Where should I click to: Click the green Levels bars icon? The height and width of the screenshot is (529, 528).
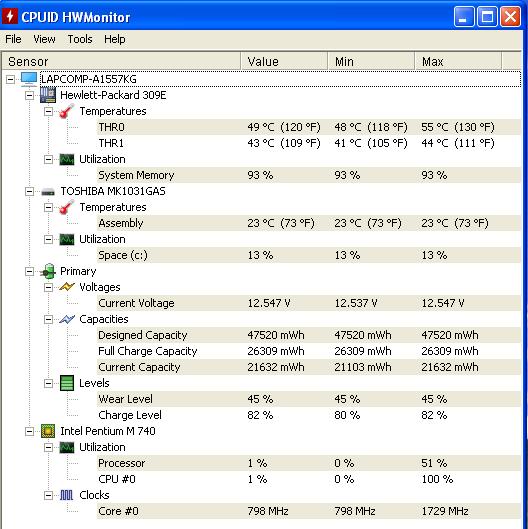[67, 383]
